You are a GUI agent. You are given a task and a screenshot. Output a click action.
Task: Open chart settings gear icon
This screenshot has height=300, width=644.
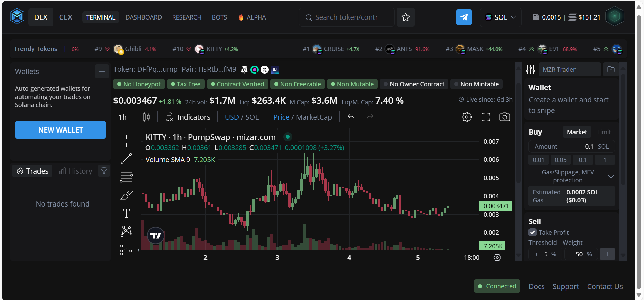click(x=466, y=117)
